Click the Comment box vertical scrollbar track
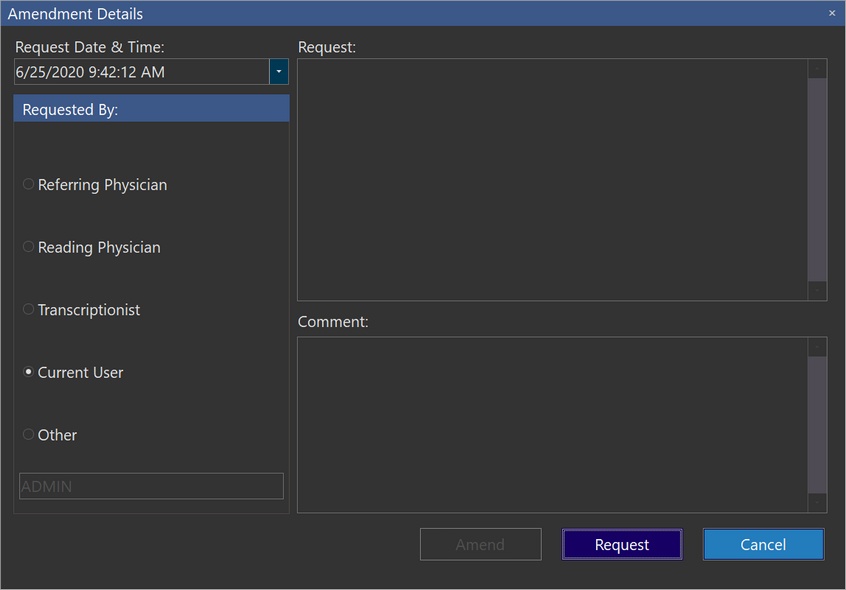This screenshot has height=590, width=846. 817,425
